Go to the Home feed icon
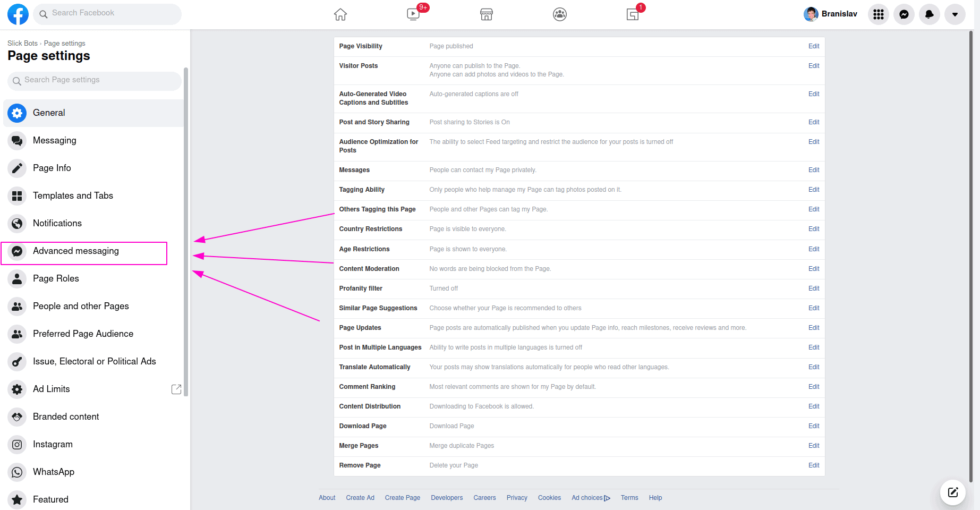This screenshot has width=980, height=510. [340, 14]
